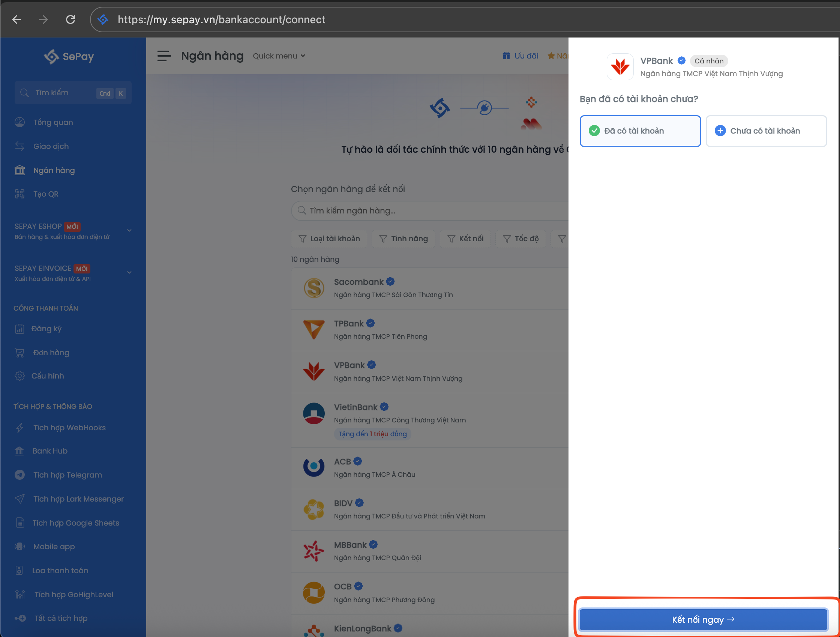Click the SePay logo in the sidebar
Screen dimensions: 840x637
tap(69, 57)
